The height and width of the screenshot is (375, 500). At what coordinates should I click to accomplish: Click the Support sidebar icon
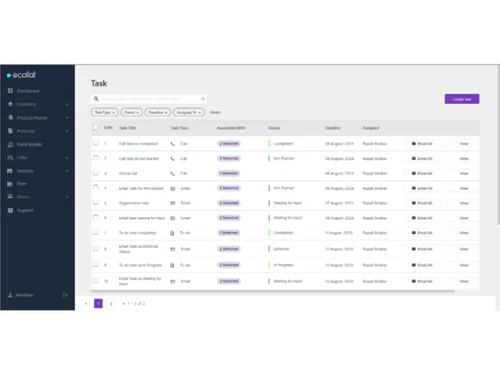point(10,210)
